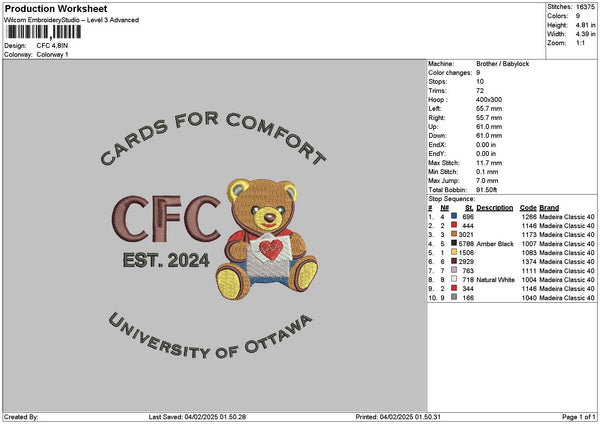Click the Natural White description text
600x424 pixels.
(x=496, y=280)
